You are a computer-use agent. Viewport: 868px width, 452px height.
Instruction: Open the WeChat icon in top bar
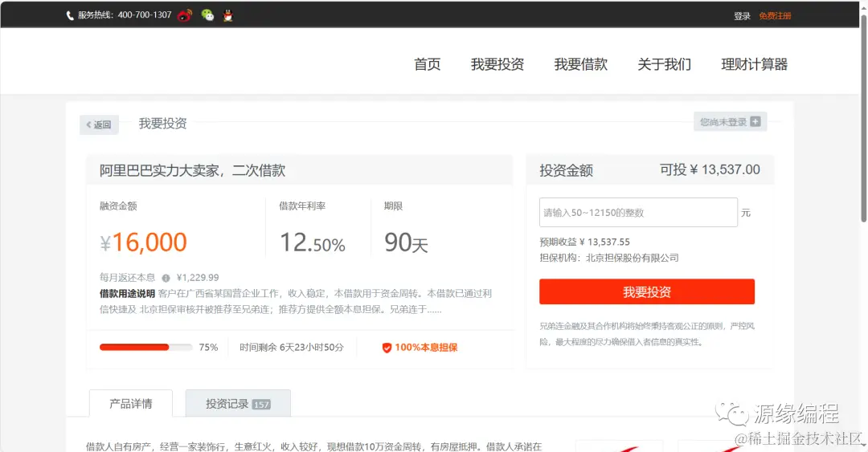point(207,15)
